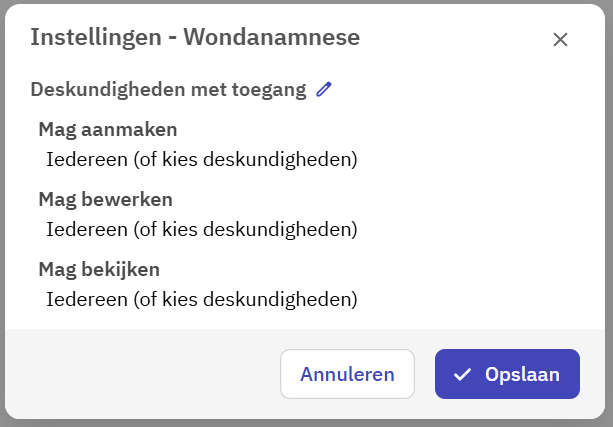
Task: Click the 'Mag aanmaken' label
Action: tap(108, 129)
